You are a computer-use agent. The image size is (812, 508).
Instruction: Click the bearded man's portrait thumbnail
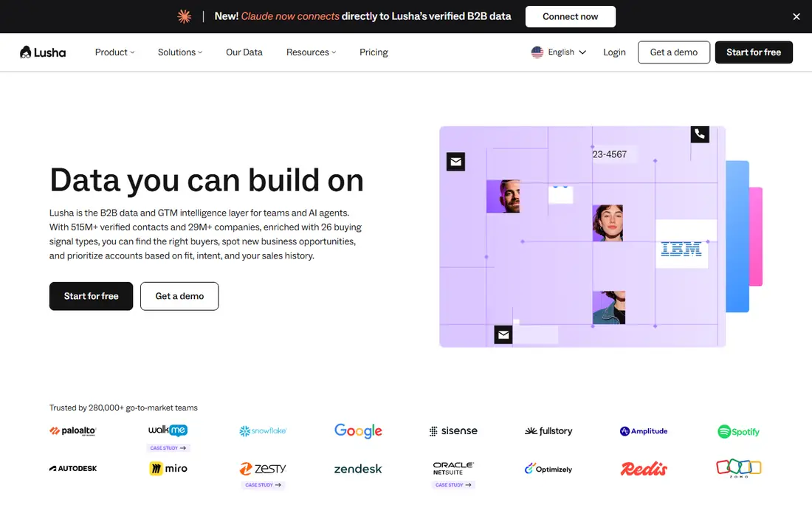tap(503, 196)
